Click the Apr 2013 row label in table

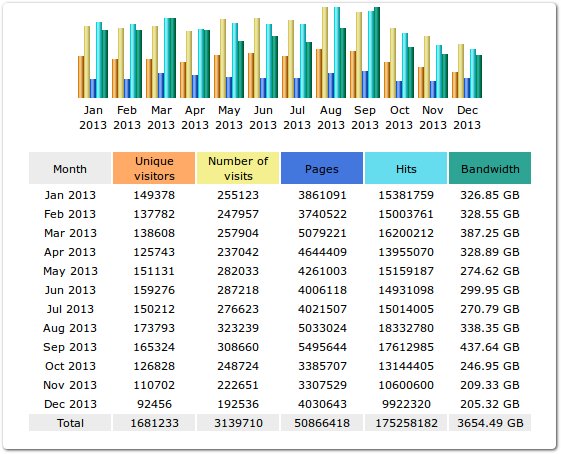(x=70, y=252)
